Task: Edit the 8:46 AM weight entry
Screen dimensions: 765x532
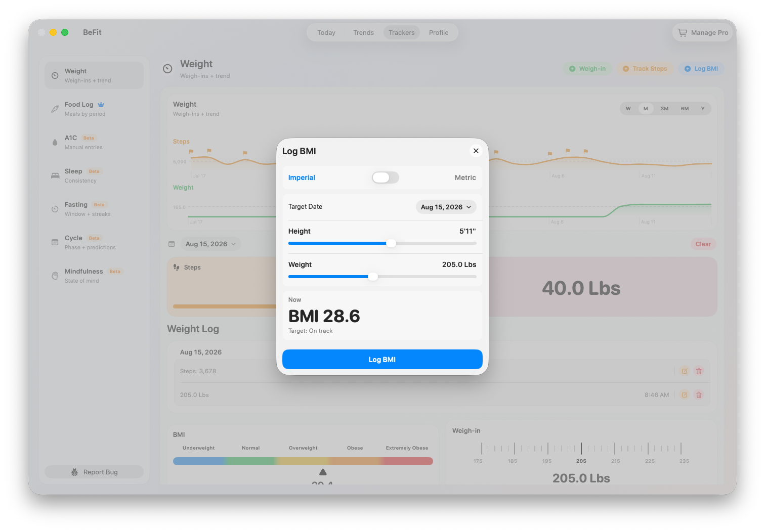Action: point(685,395)
